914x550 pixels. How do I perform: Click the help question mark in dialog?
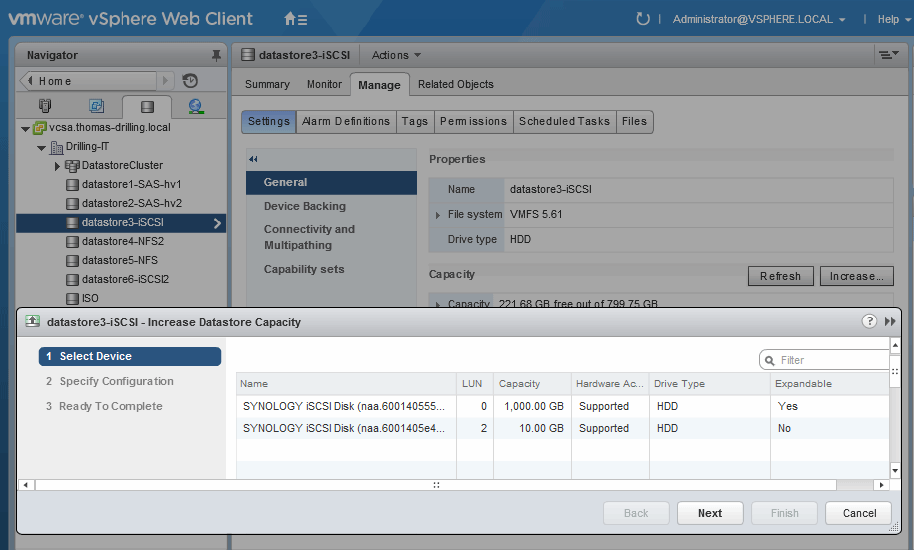click(x=869, y=322)
